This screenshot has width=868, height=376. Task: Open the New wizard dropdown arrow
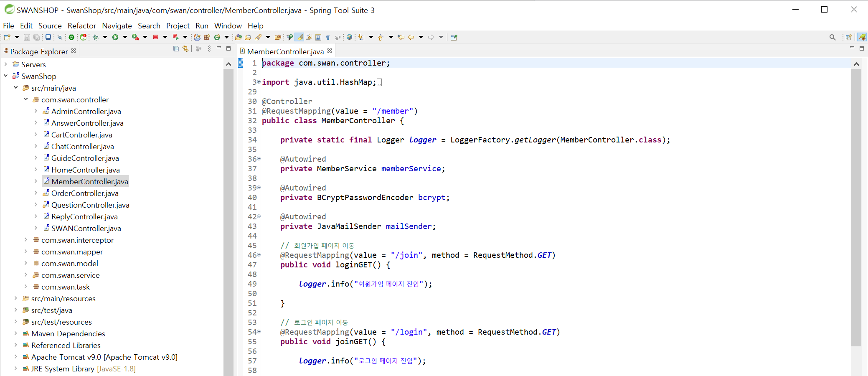tap(17, 37)
